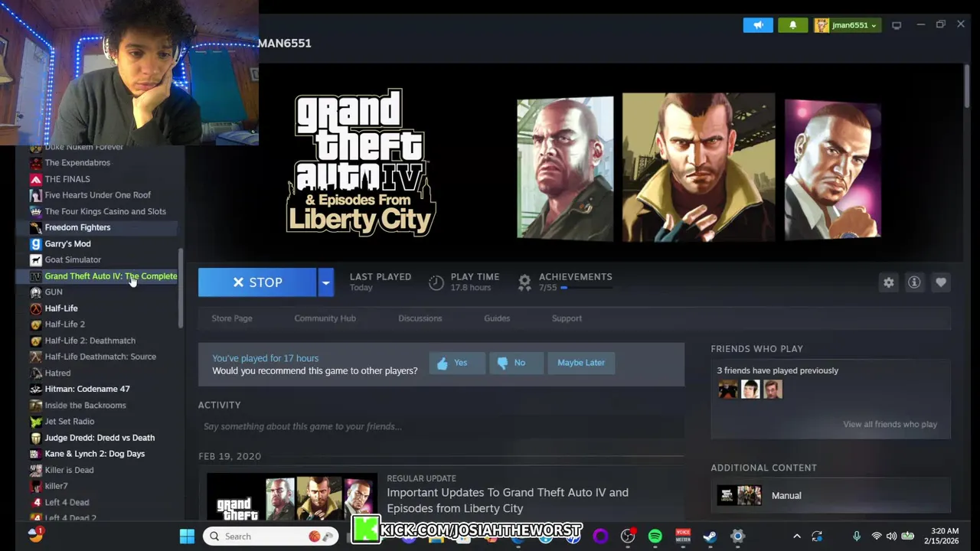The width and height of the screenshot is (980, 551).
Task: Click the activity status input field
Action: [440, 426]
